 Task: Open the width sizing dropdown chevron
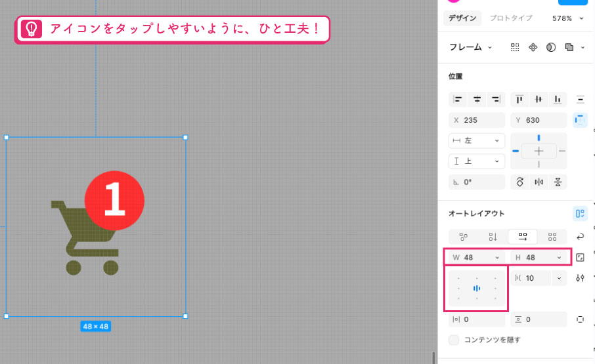497,258
